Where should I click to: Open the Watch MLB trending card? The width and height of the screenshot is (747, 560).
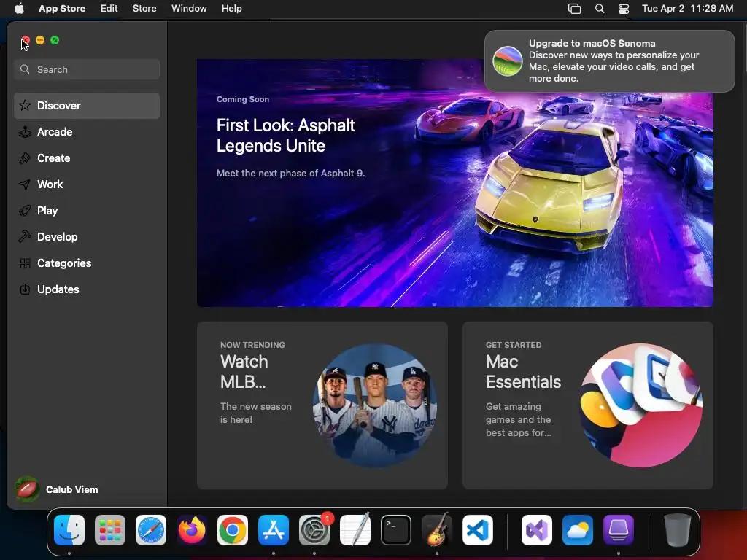(322, 405)
